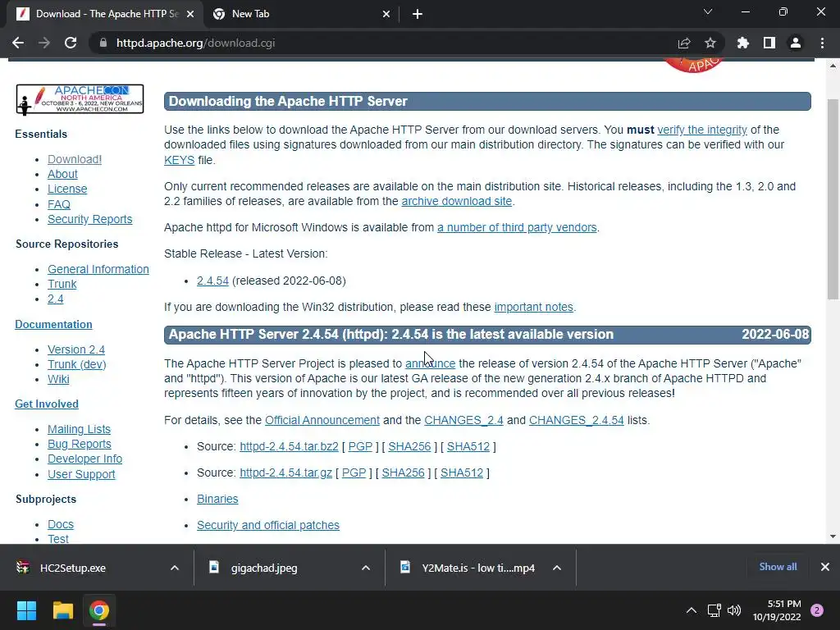Expand options for Y2Mate.is mp4 download
840x630 pixels.
[x=557, y=568]
